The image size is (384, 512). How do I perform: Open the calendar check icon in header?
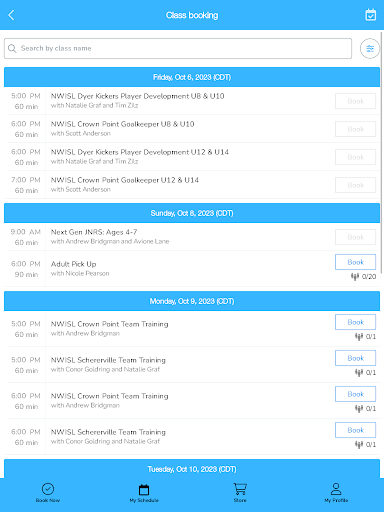(x=370, y=15)
